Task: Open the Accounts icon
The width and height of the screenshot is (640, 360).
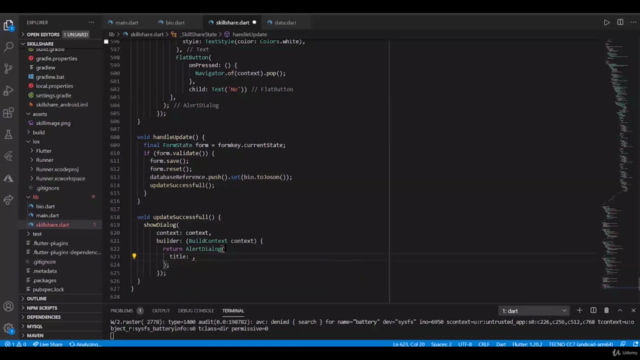Action: click(x=8, y=307)
